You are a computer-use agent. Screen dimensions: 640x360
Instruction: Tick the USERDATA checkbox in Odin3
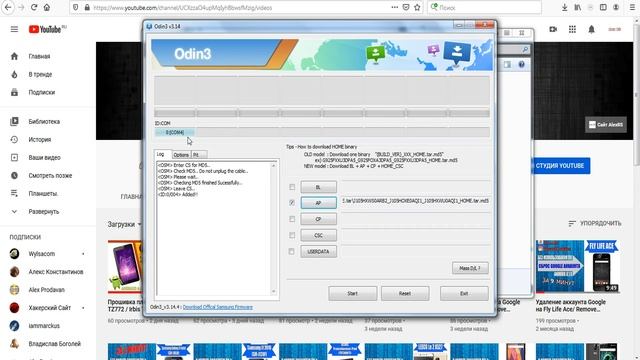292,251
